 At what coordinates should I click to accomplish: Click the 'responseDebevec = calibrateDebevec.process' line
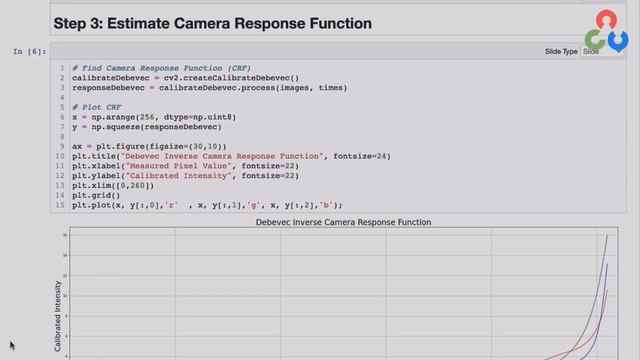[x=209, y=88]
